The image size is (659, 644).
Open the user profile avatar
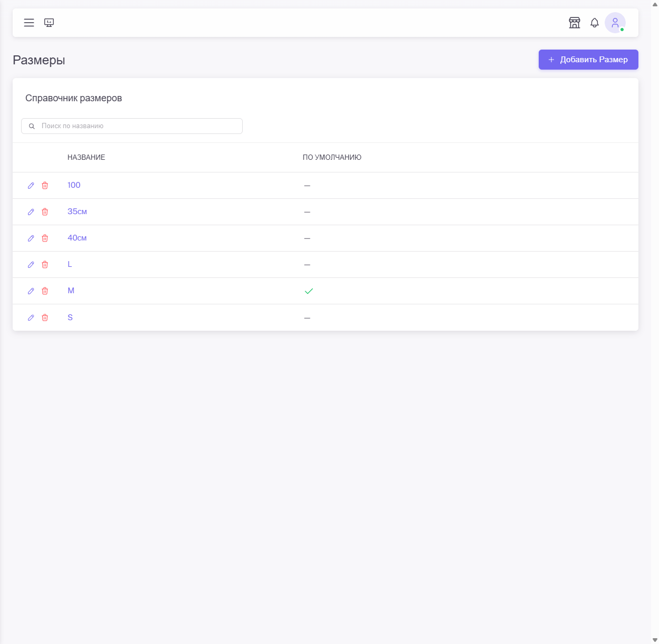pyautogui.click(x=615, y=23)
